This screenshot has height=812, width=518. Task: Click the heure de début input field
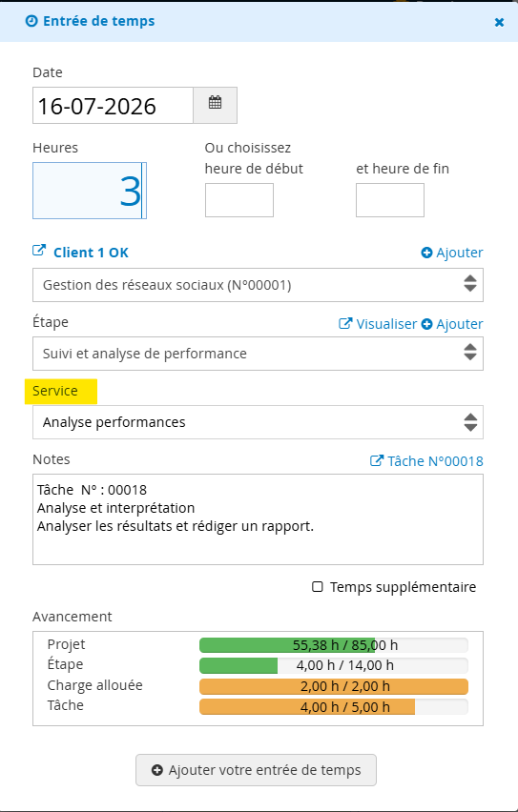click(239, 200)
